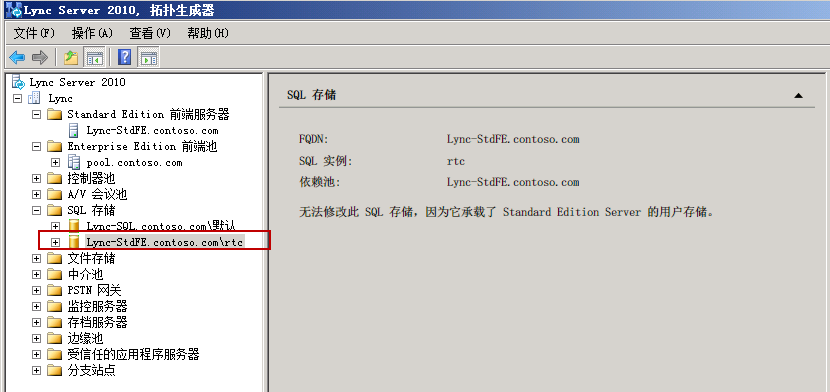
Task: Click the Enterprise Edition 前端池 folder icon
Action: [x=54, y=146]
